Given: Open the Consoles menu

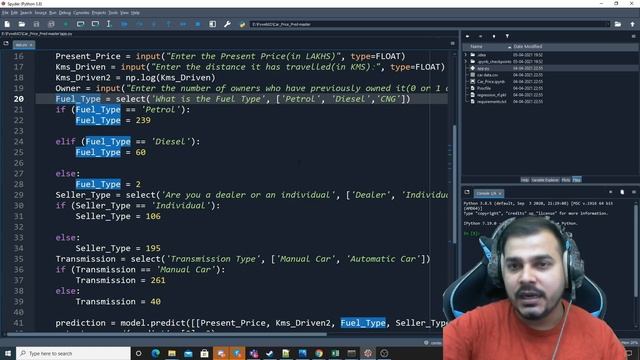Looking at the screenshot, I should click(x=81, y=13).
